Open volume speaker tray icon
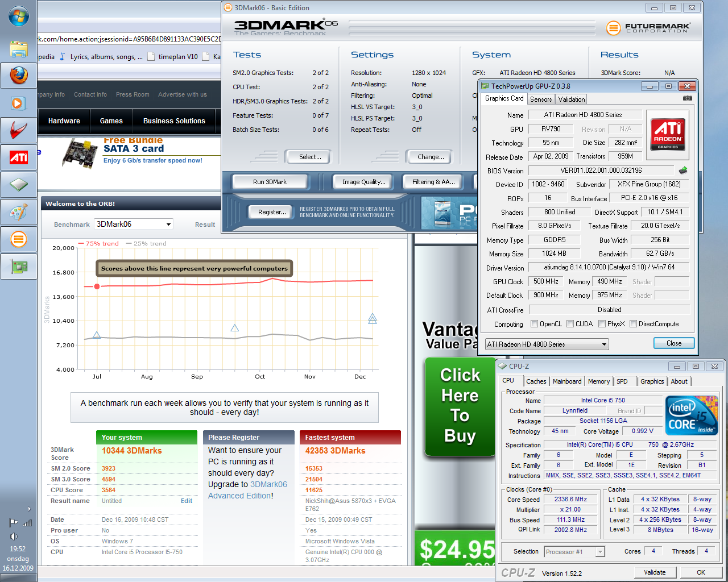This screenshot has width=728, height=582. [x=14, y=537]
